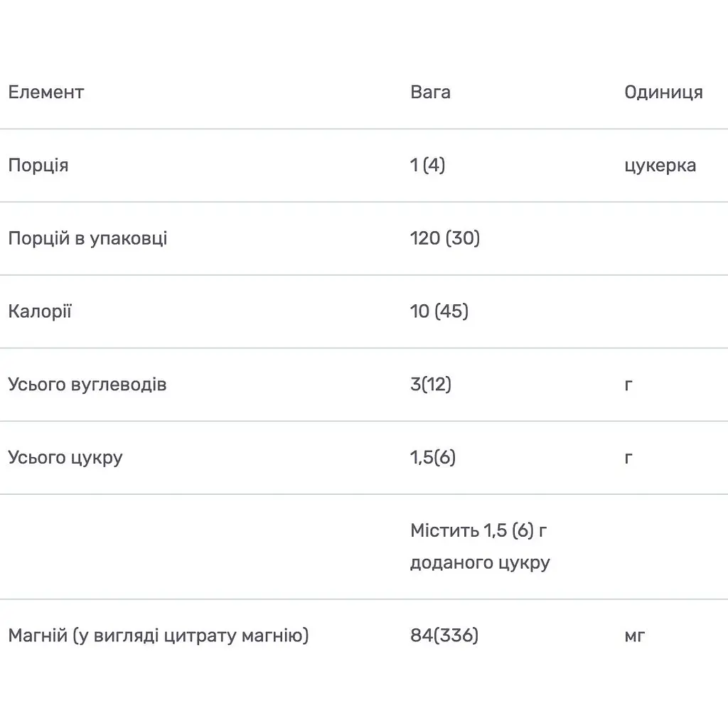Viewport: 728px width, 728px height.
Task: Click the "Елемент" column header
Action: click(46, 92)
